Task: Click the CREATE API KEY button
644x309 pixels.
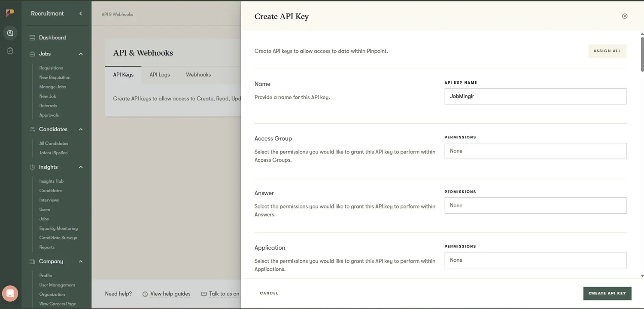Action: [607, 293]
